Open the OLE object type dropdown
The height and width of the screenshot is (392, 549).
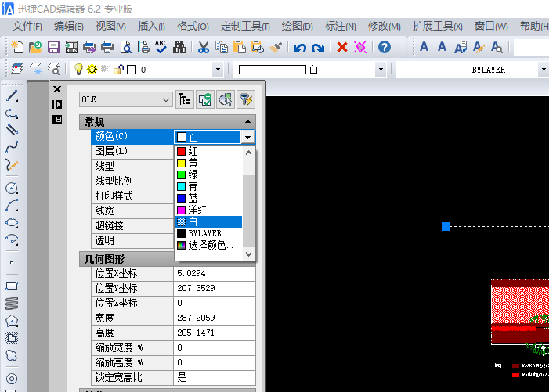click(x=125, y=99)
